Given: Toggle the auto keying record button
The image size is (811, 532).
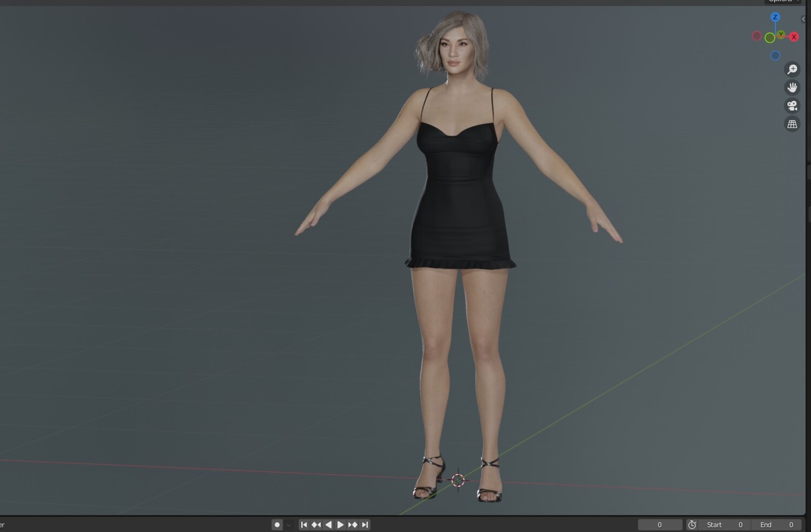Looking at the screenshot, I should coord(277,524).
